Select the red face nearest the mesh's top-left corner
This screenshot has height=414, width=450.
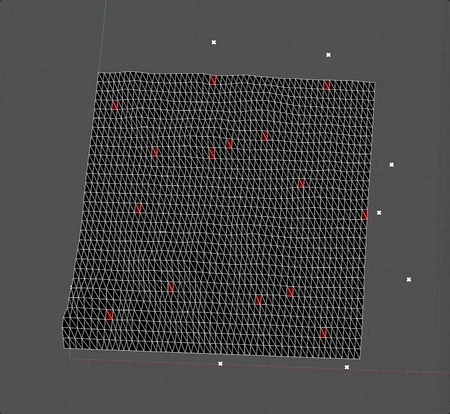point(116,106)
